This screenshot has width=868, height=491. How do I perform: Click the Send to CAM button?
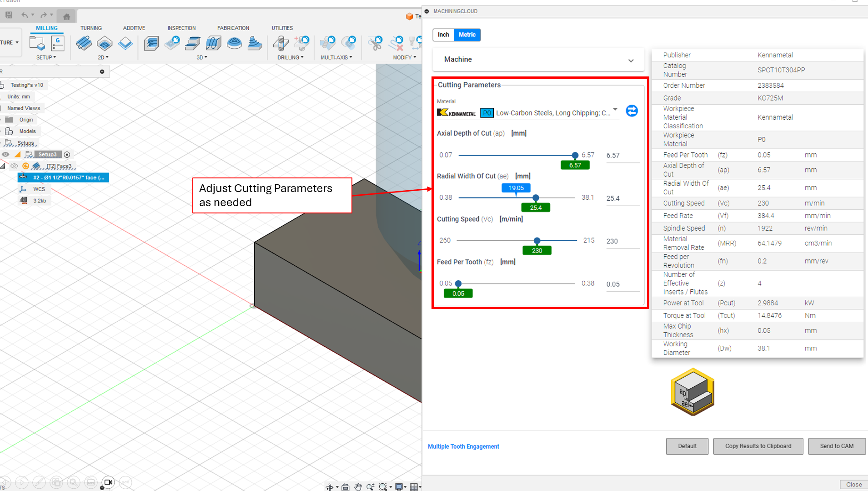click(837, 446)
